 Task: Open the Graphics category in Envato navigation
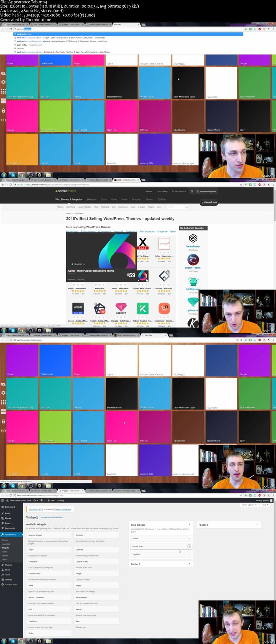click(136, 199)
